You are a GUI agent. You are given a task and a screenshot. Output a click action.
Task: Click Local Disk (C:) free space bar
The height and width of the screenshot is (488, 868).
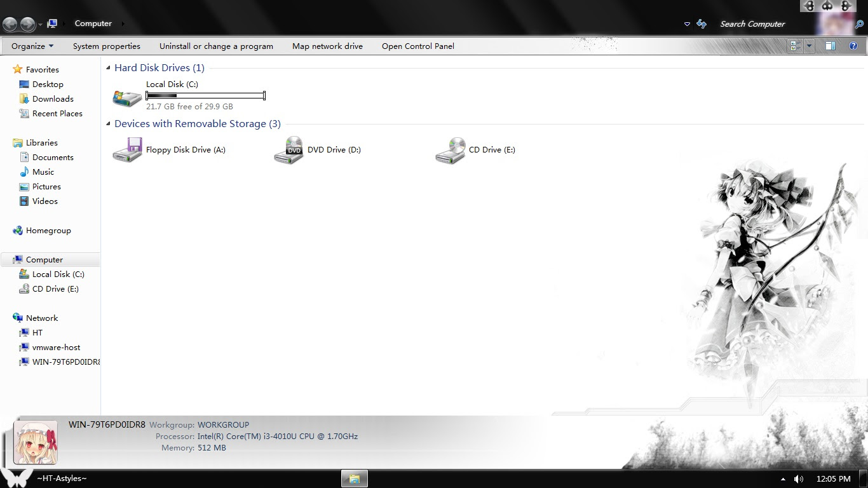[205, 95]
